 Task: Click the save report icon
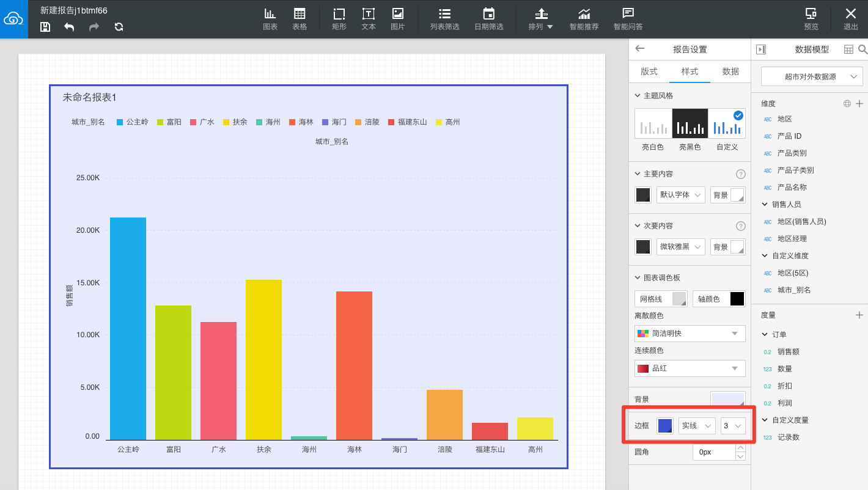(45, 27)
